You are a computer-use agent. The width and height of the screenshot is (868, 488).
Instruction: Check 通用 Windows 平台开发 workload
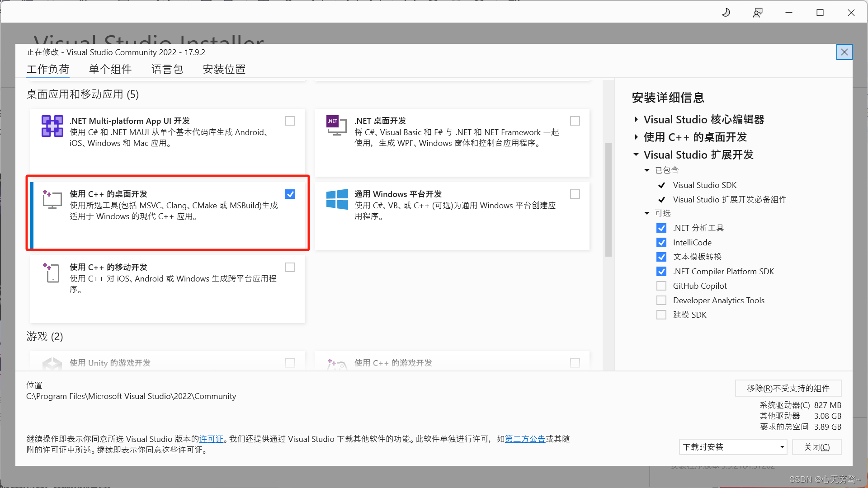click(x=575, y=194)
